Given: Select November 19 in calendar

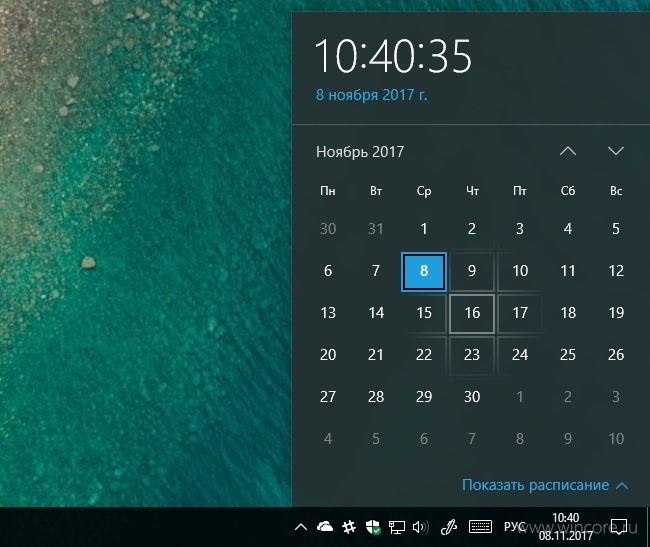Looking at the screenshot, I should coord(616,313).
